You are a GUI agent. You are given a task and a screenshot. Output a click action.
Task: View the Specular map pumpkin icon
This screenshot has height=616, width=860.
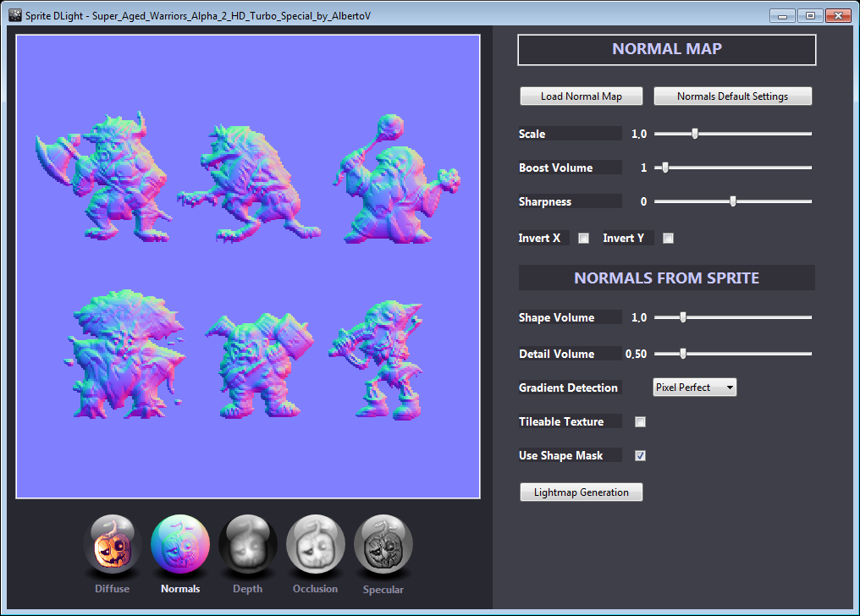click(383, 544)
